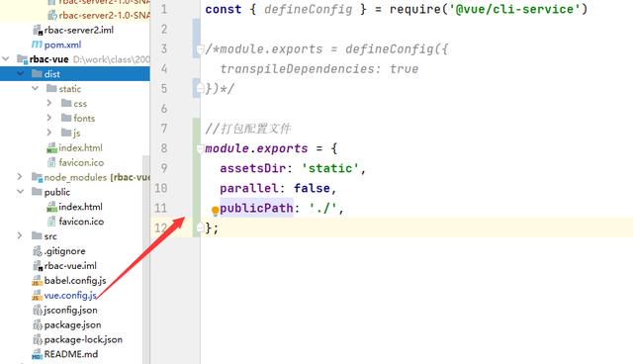Screen dimensions: 633x364
Task: Select the .gitignore file icon
Action: click(38, 251)
